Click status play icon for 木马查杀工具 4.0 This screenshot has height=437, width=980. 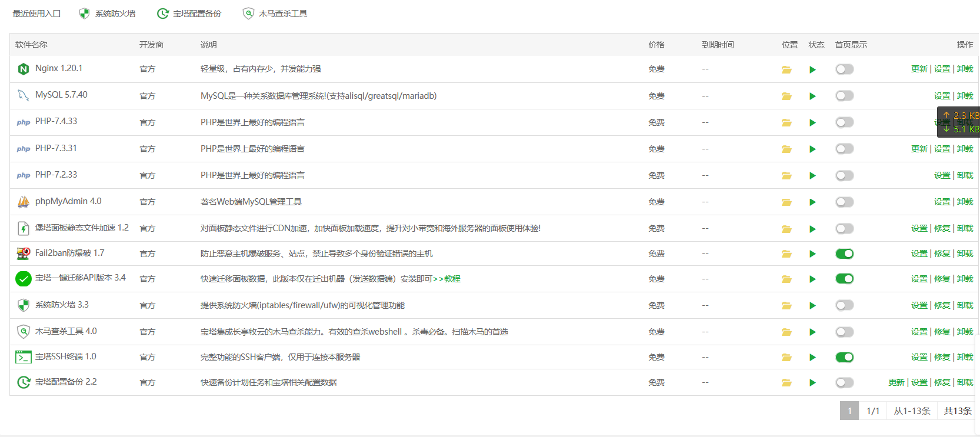coord(812,332)
